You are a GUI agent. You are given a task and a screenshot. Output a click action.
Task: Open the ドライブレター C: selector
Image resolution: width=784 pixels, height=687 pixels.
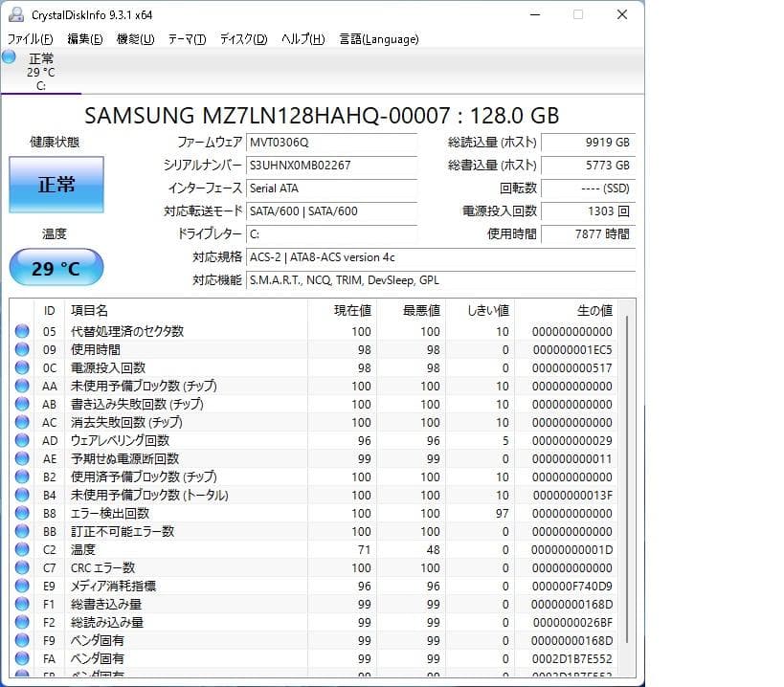click(332, 233)
